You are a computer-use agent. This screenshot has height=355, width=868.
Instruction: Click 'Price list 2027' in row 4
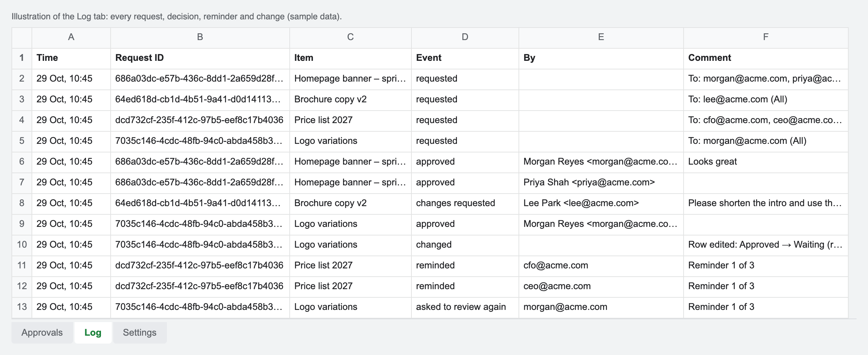(351, 120)
